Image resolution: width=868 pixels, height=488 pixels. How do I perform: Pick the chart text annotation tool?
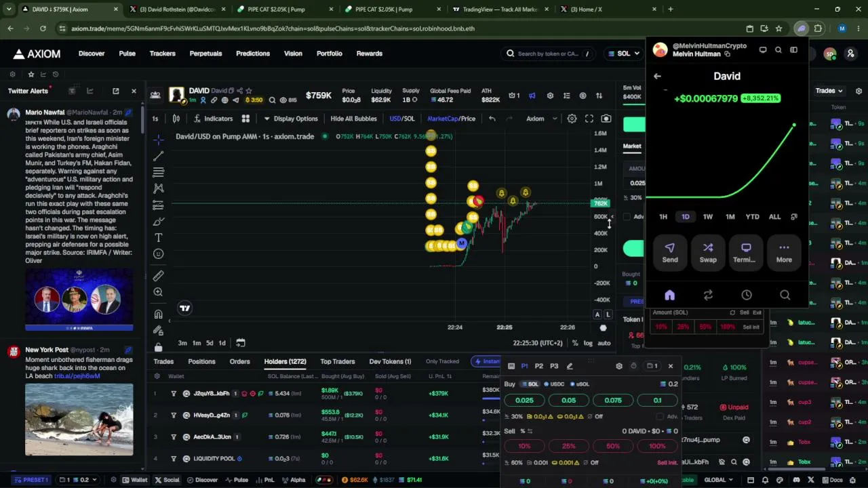pos(158,238)
